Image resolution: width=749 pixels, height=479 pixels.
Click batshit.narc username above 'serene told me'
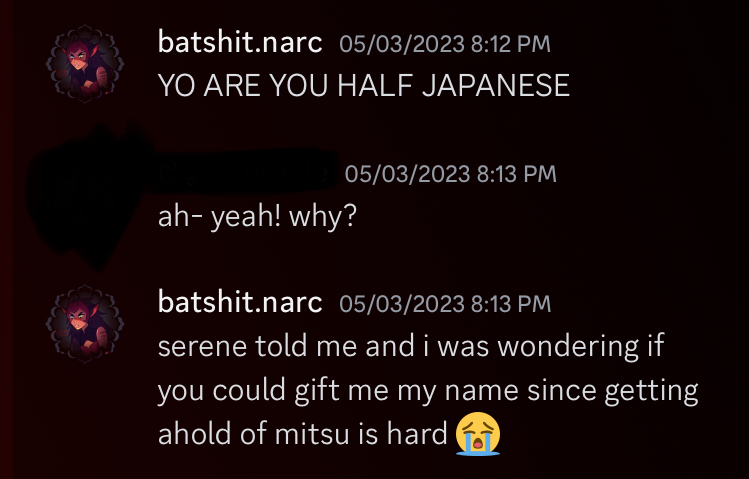pyautogui.click(x=240, y=302)
